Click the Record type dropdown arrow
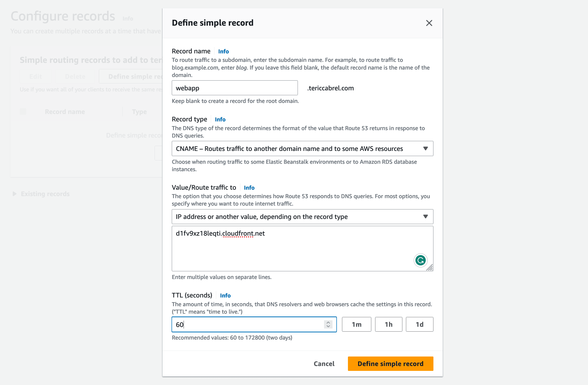The height and width of the screenshot is (385, 588). (x=425, y=148)
